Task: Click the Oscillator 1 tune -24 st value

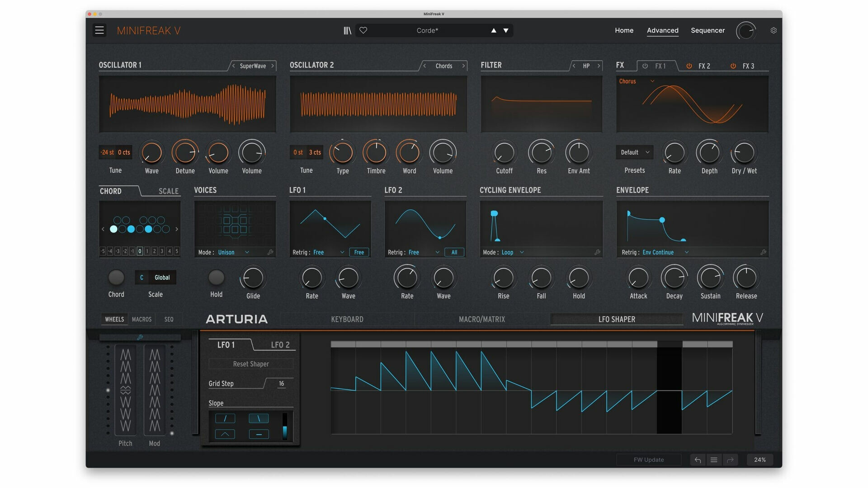Action: (x=108, y=152)
